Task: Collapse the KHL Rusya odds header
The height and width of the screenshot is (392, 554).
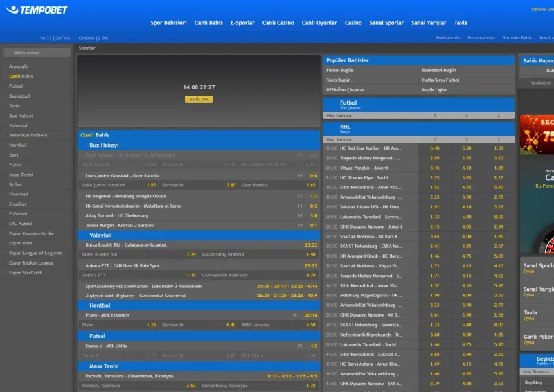Action: [x=419, y=129]
